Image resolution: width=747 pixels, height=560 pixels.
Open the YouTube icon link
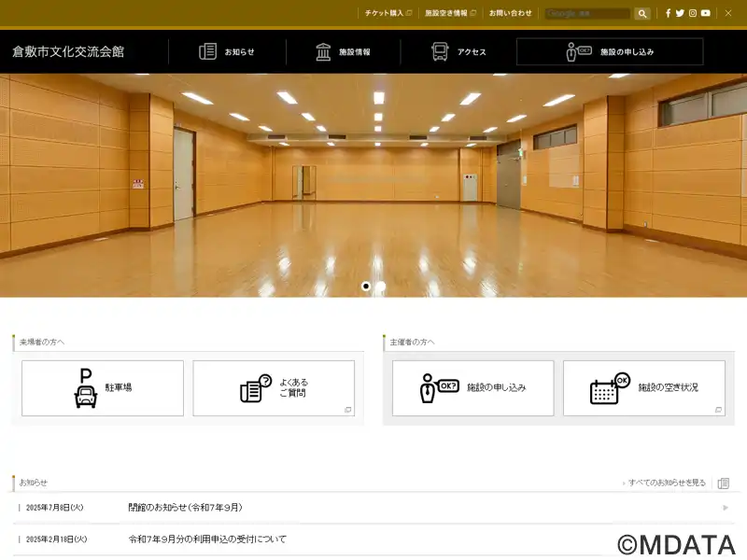click(706, 13)
